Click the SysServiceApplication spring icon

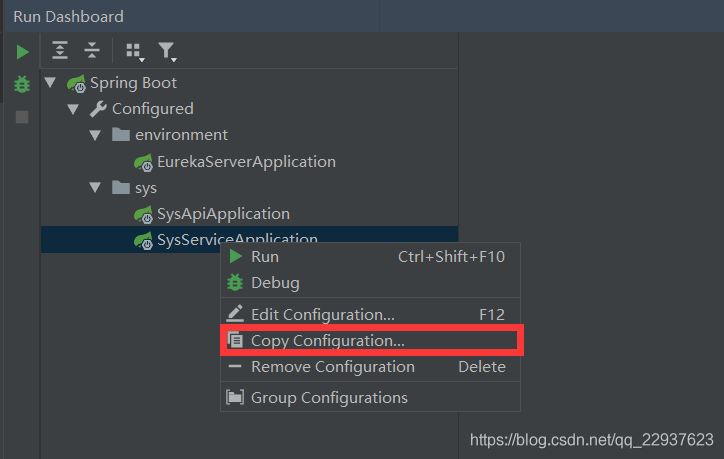(143, 241)
